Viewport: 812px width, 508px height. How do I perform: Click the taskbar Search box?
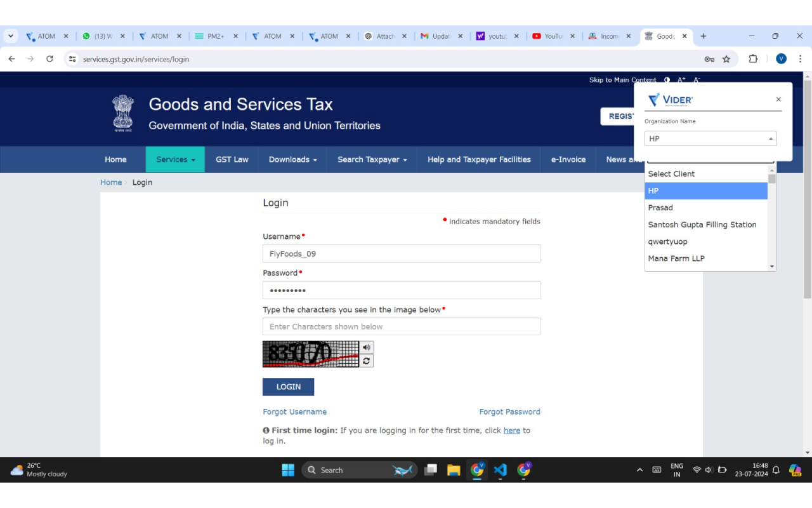[x=360, y=470]
